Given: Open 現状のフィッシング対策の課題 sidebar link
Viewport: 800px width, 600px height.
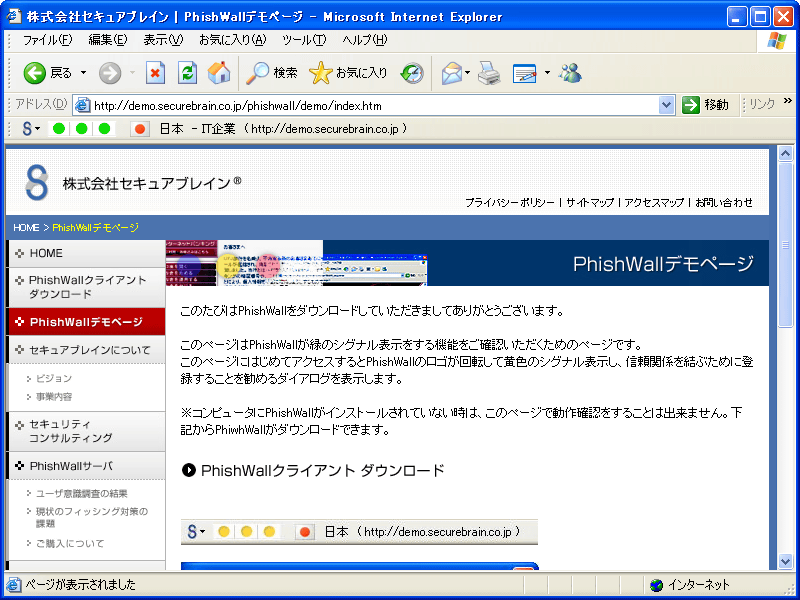Looking at the screenshot, I should click(92, 517).
